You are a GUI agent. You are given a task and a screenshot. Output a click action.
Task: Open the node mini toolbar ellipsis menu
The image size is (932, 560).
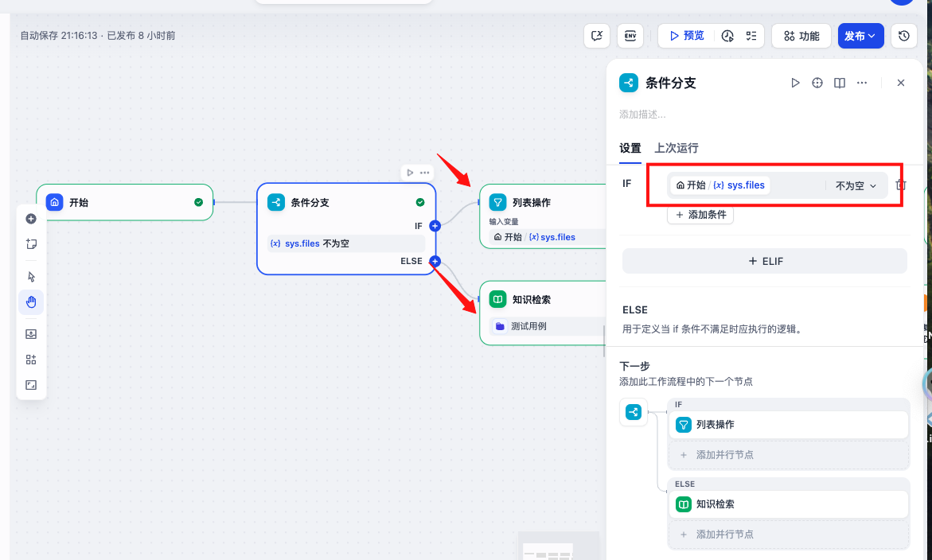pyautogui.click(x=424, y=173)
